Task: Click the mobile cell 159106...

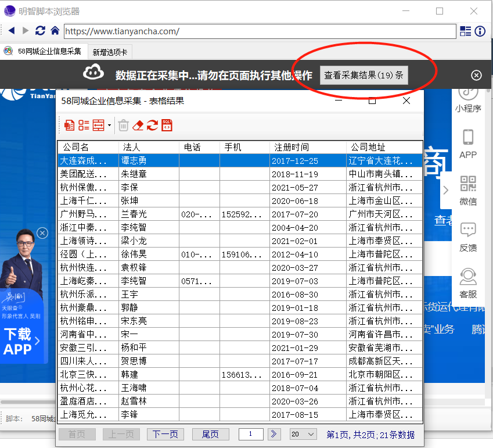Action: 244,254
